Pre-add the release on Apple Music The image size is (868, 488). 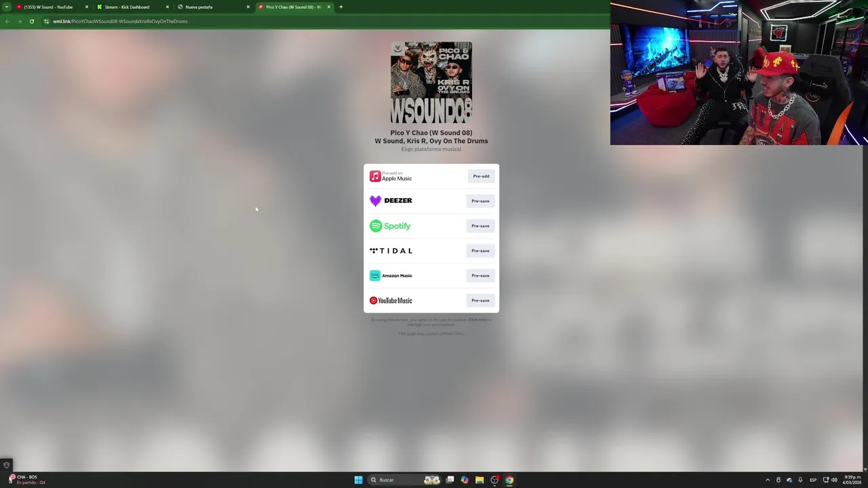pyautogui.click(x=481, y=176)
